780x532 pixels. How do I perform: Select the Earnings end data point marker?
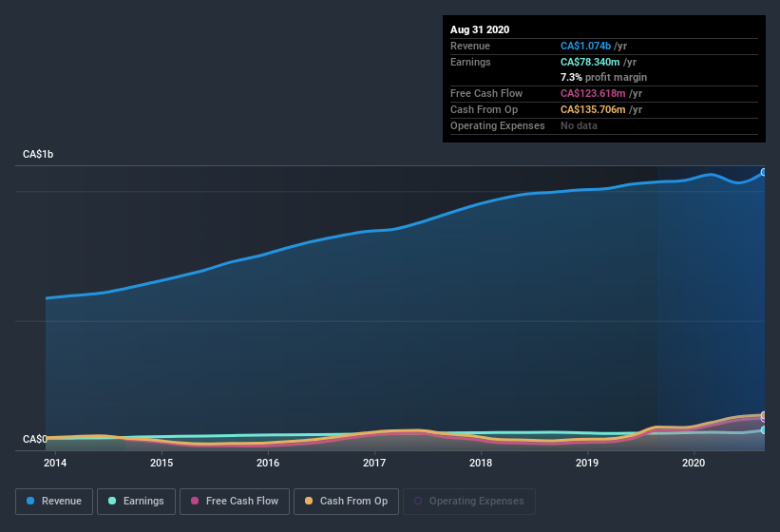click(x=764, y=430)
